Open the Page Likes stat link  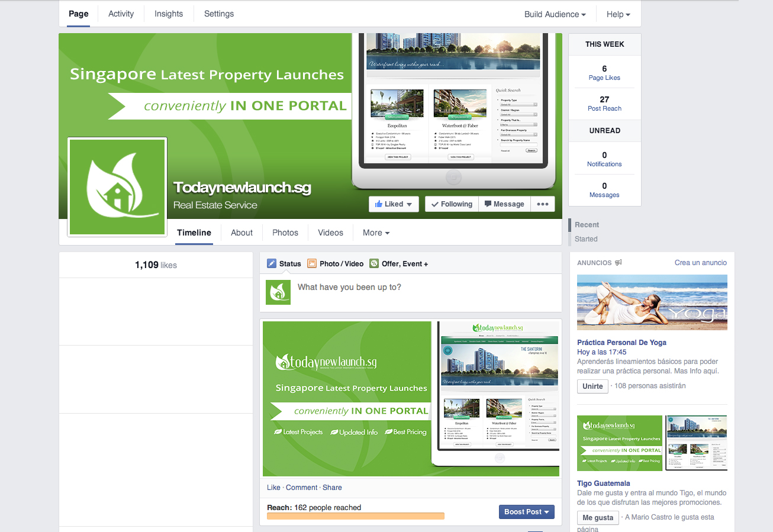(604, 73)
